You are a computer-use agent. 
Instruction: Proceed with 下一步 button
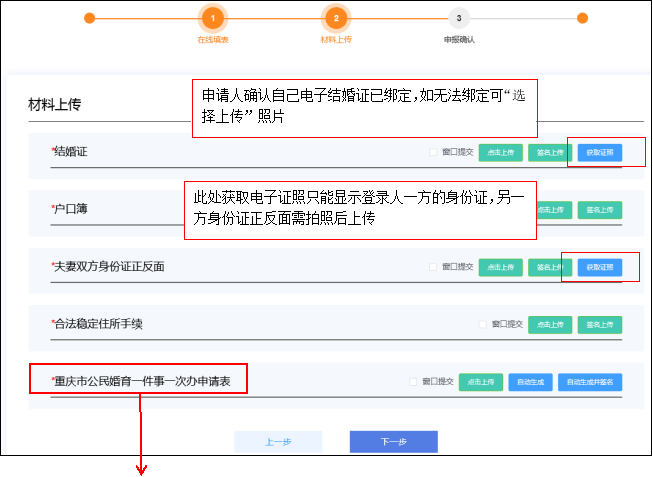click(x=393, y=442)
